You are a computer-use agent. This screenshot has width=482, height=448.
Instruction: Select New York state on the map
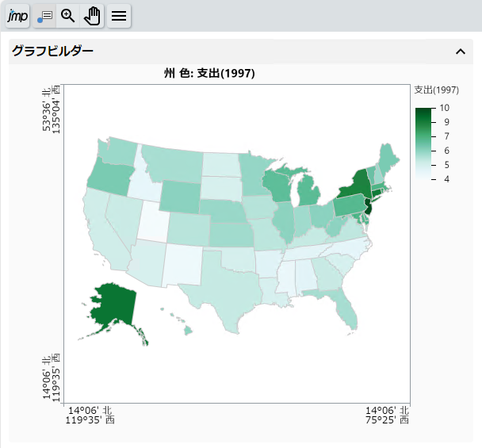coord(357,185)
